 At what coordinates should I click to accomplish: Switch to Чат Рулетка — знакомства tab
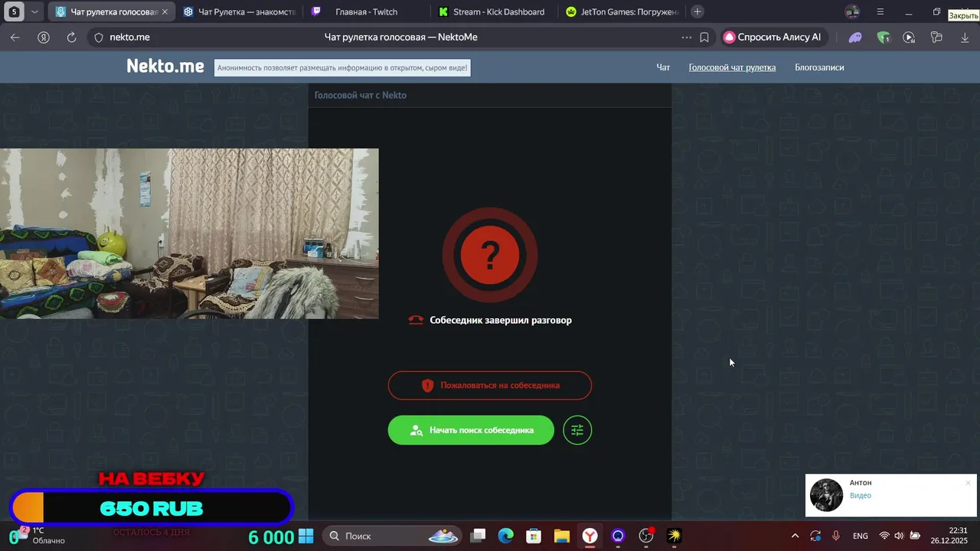tap(239, 11)
